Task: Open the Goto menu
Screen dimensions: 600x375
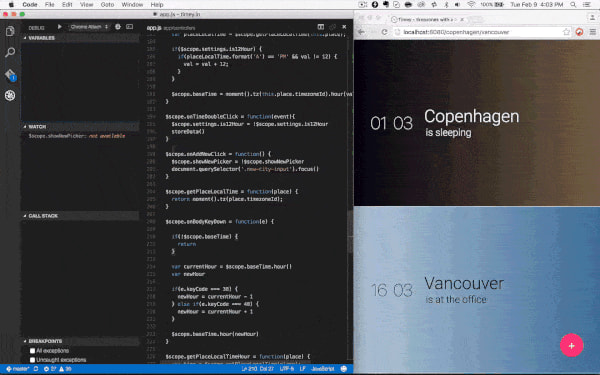Action: pos(107,5)
